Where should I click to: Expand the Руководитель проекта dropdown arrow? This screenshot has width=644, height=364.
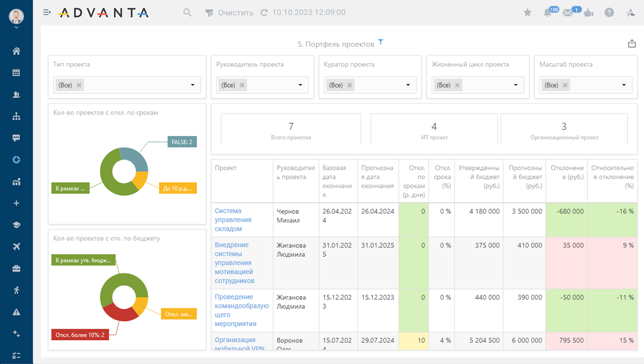click(x=301, y=85)
